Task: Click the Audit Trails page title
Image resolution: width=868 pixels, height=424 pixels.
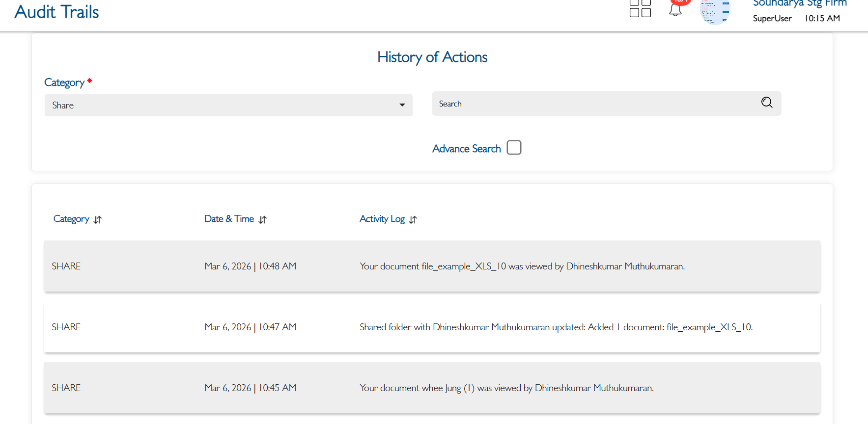Action: point(57,12)
